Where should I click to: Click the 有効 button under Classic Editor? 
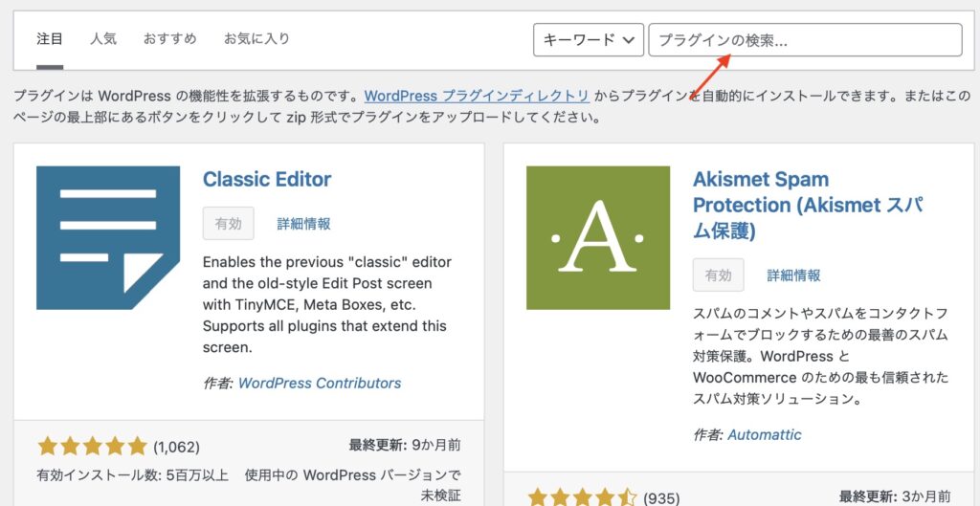tap(228, 224)
